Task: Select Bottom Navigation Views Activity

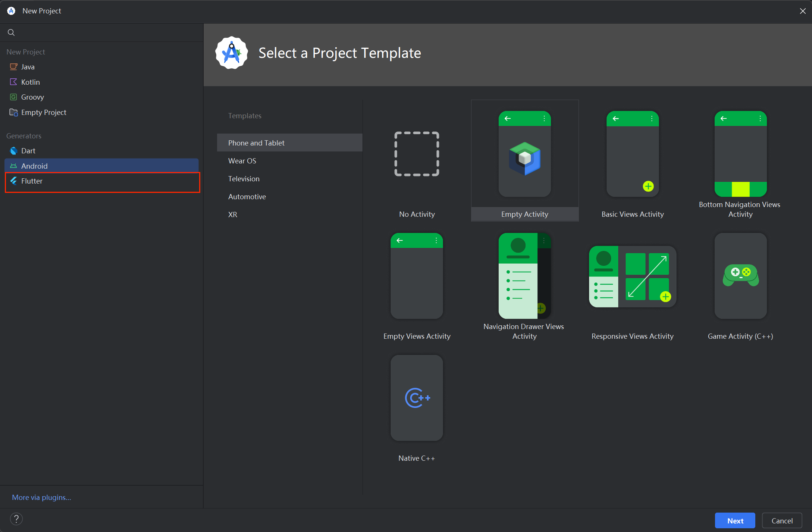Action: pyautogui.click(x=740, y=161)
